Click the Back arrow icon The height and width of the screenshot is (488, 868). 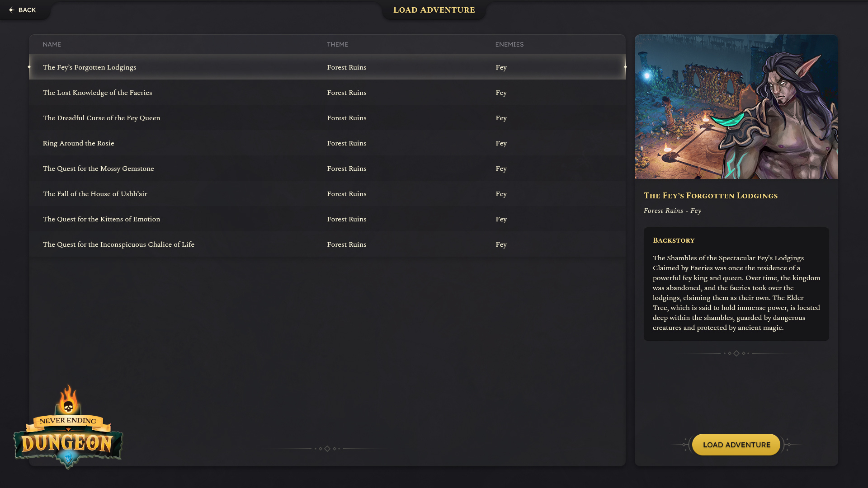coord(12,10)
